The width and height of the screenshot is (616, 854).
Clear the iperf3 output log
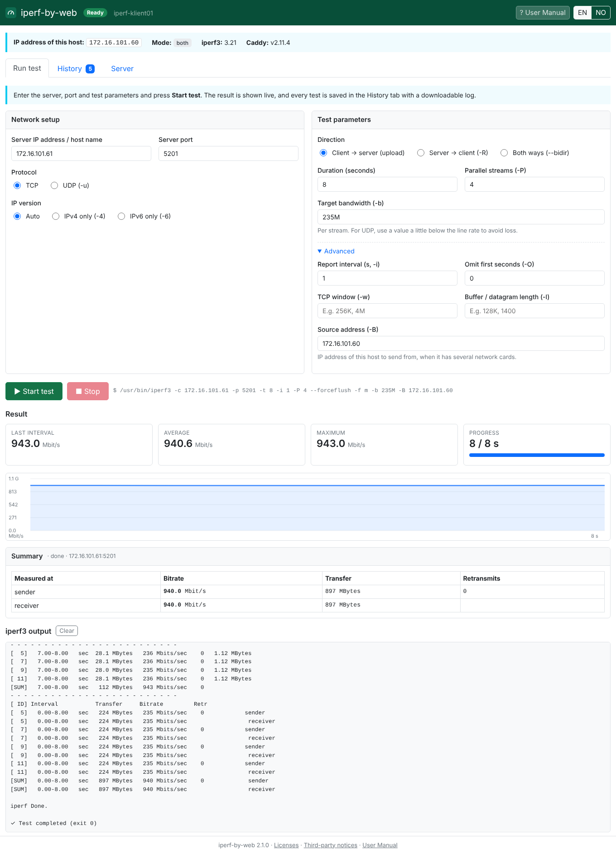pyautogui.click(x=67, y=631)
